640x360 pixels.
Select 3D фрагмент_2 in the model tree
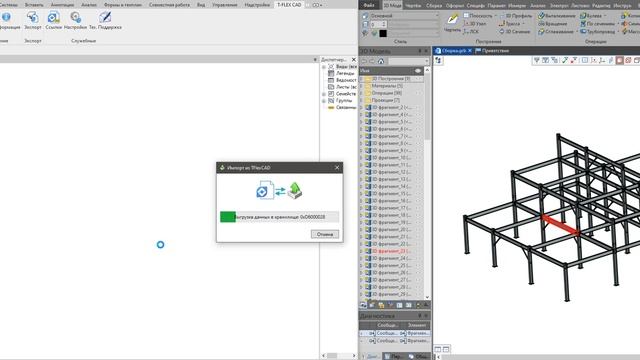click(x=391, y=107)
